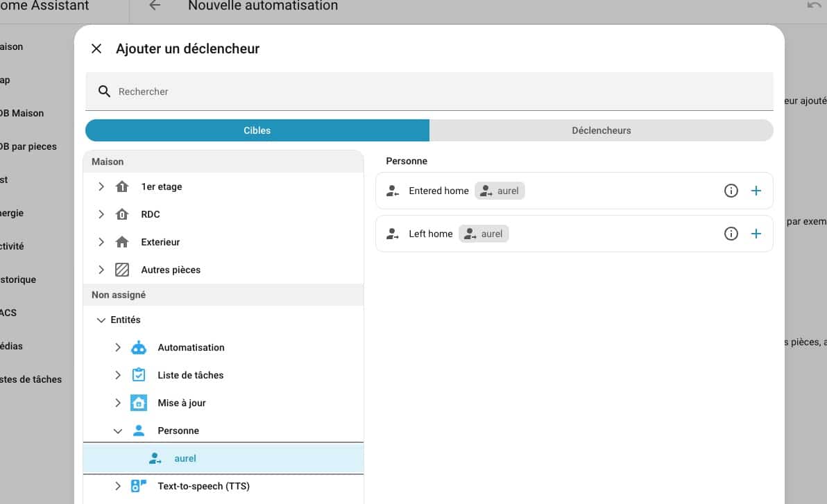The width and height of the screenshot is (827, 504).
Task: Collapse the Entités group
Action: click(x=101, y=320)
